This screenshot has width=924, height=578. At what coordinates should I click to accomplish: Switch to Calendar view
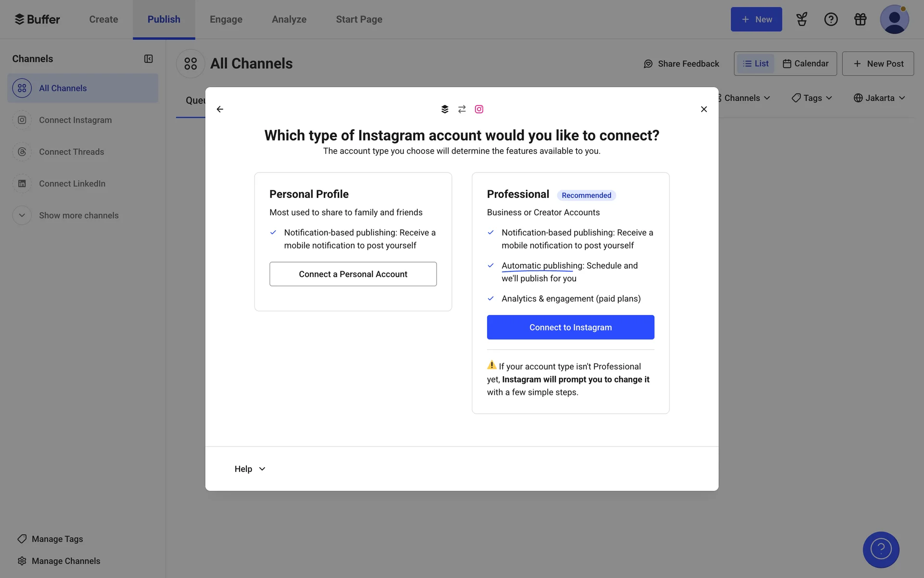[806, 64]
